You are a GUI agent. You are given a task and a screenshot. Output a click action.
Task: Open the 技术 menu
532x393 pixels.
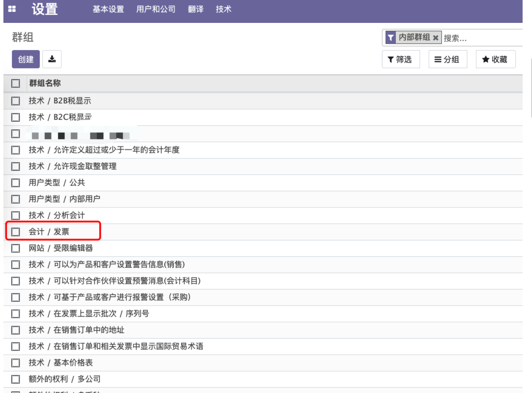[x=223, y=9]
